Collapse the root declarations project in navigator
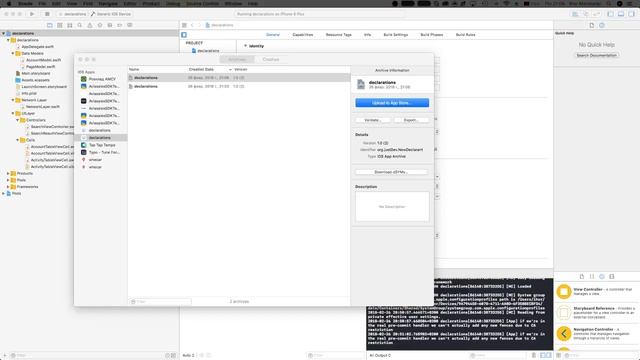This screenshot has height=360, width=640. point(4,33)
